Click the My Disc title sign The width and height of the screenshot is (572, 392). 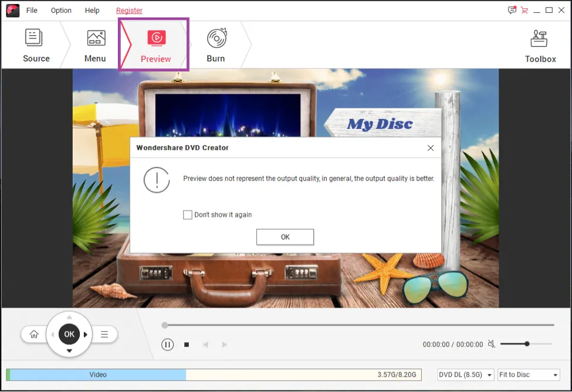coord(380,124)
